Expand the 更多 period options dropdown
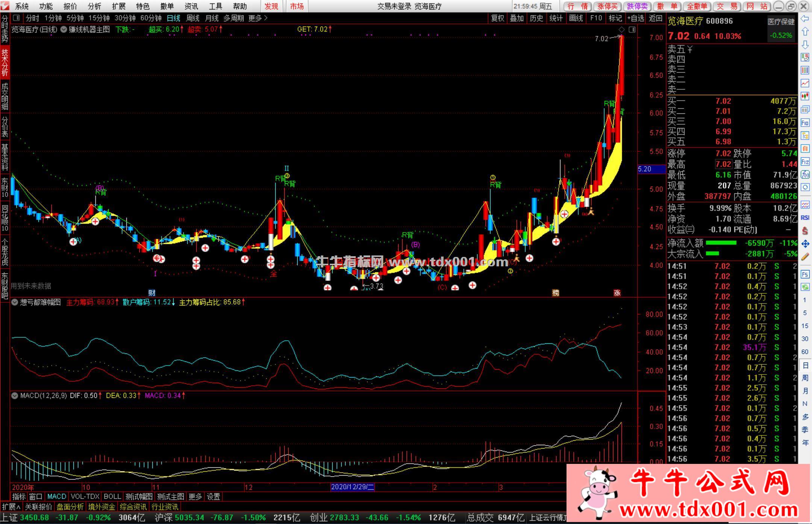The image size is (812, 524). pos(258,18)
